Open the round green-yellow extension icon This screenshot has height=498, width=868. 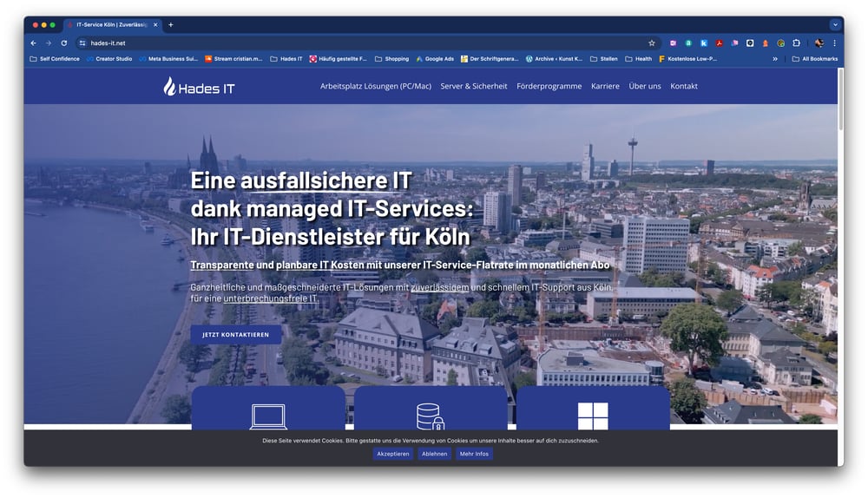[780, 43]
